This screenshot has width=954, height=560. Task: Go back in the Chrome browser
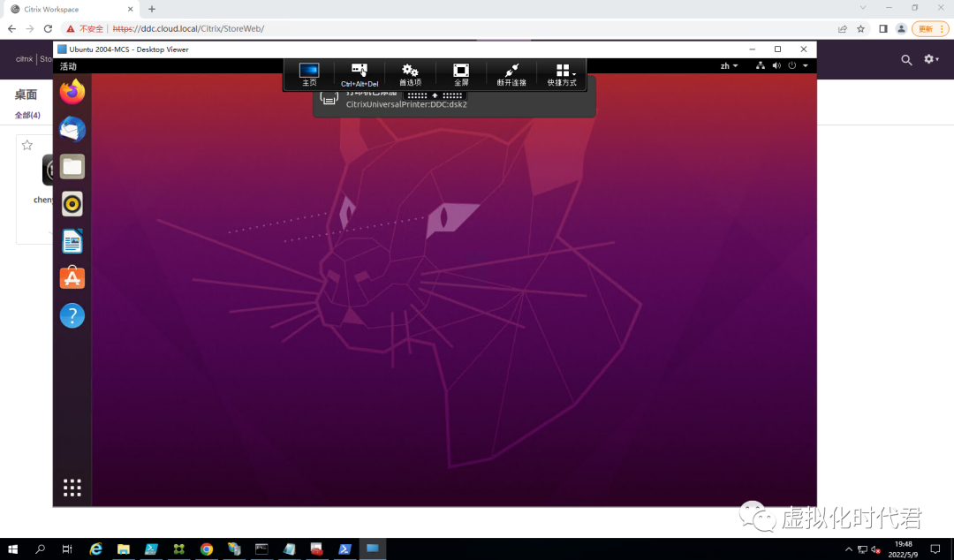click(x=11, y=28)
